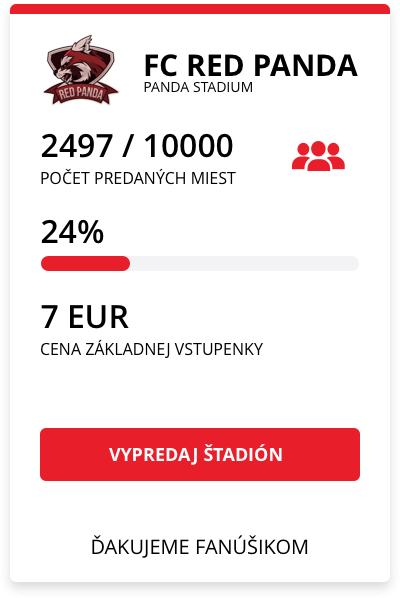Click the 10000 stadium capacity number

point(188,146)
